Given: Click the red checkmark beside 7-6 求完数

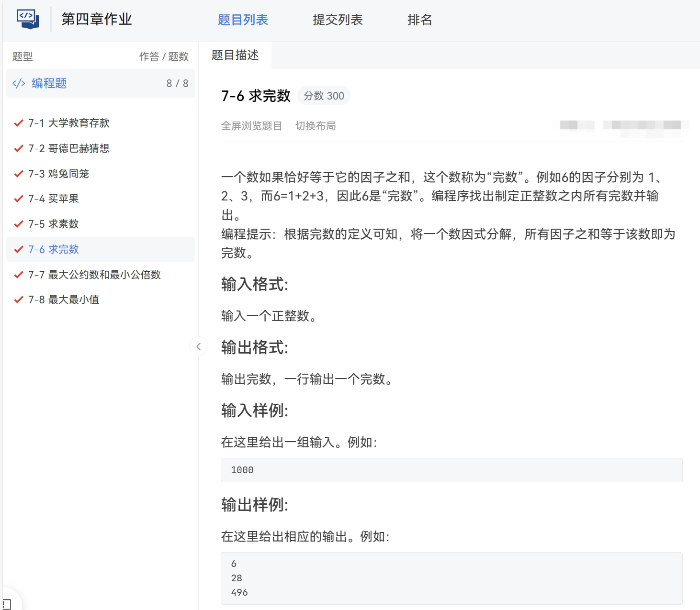Looking at the screenshot, I should point(19,249).
